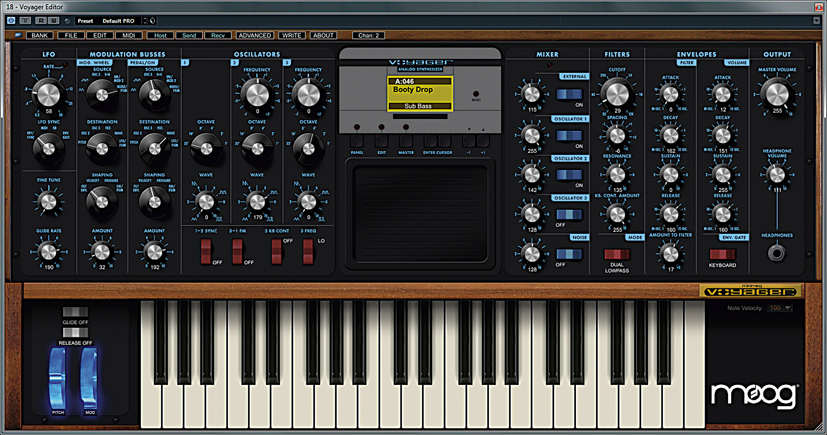Click the round icon right of the preset arrows

click(152, 21)
